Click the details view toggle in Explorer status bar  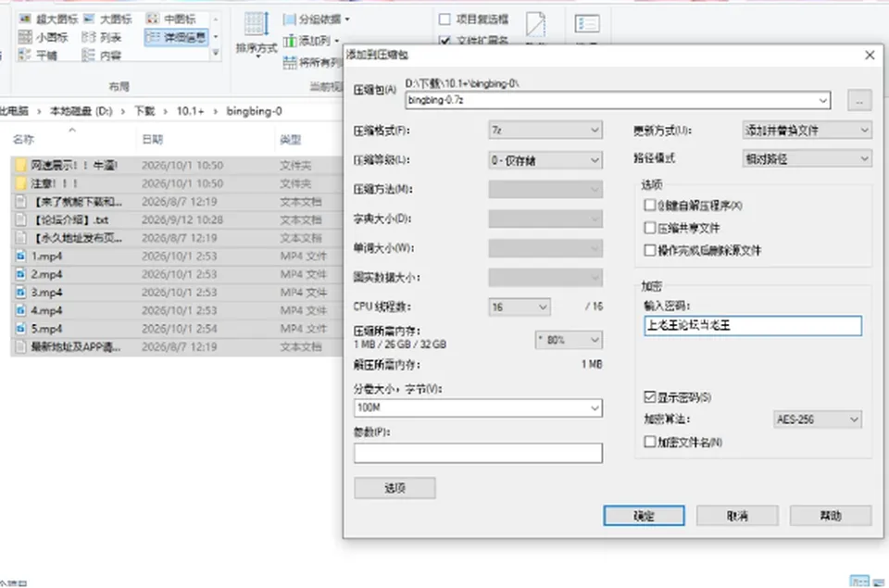859,582
